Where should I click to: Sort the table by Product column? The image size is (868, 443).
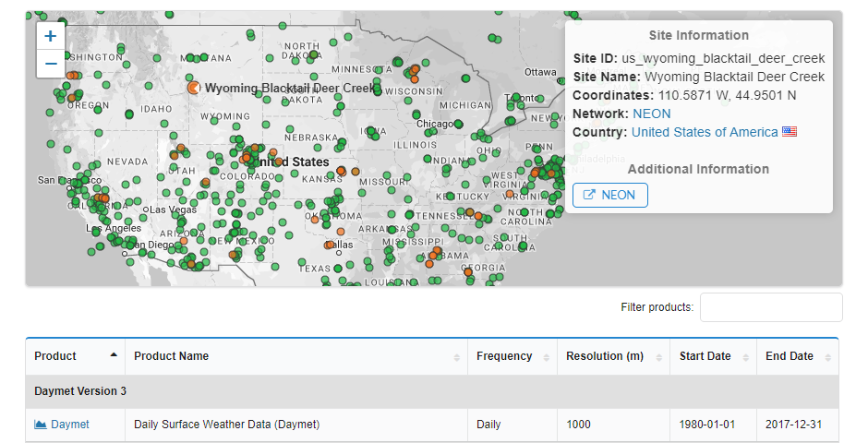point(76,356)
